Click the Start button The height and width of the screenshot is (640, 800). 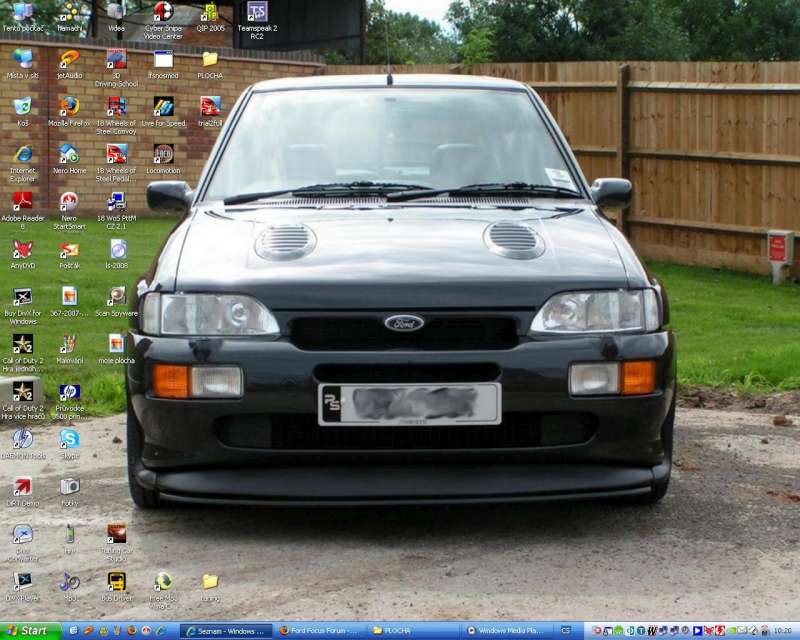30,631
